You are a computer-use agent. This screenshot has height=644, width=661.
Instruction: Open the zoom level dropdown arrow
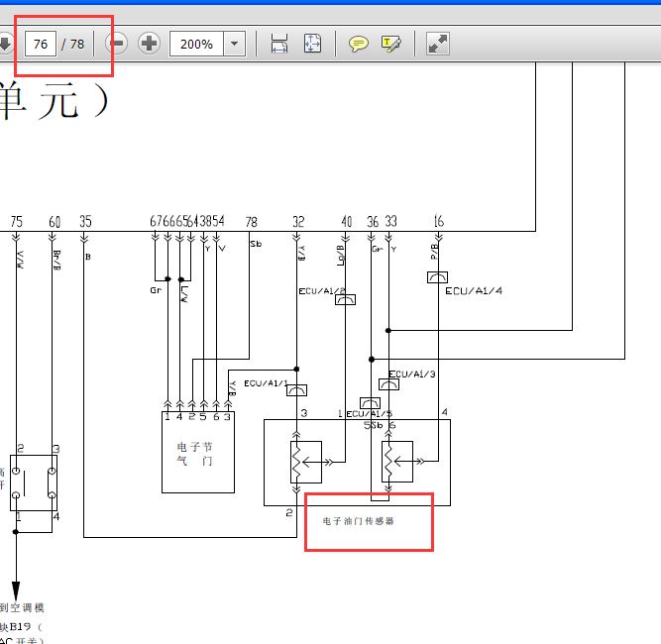point(235,44)
